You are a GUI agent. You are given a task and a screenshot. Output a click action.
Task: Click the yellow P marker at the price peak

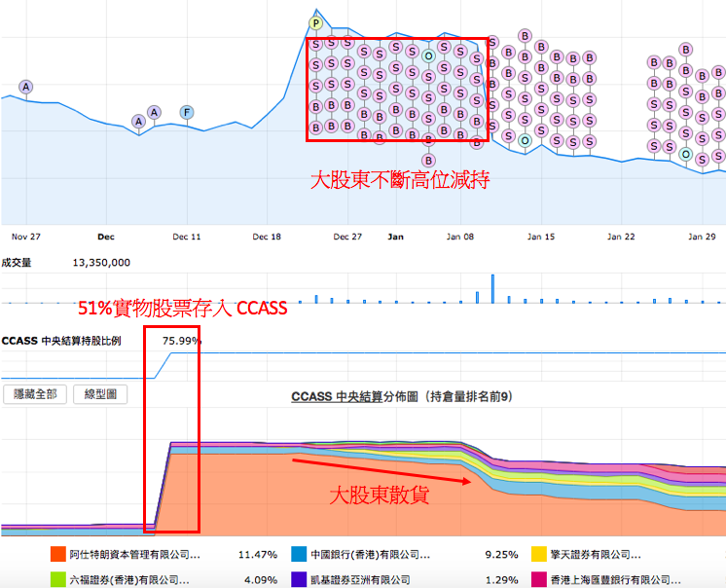(x=315, y=23)
